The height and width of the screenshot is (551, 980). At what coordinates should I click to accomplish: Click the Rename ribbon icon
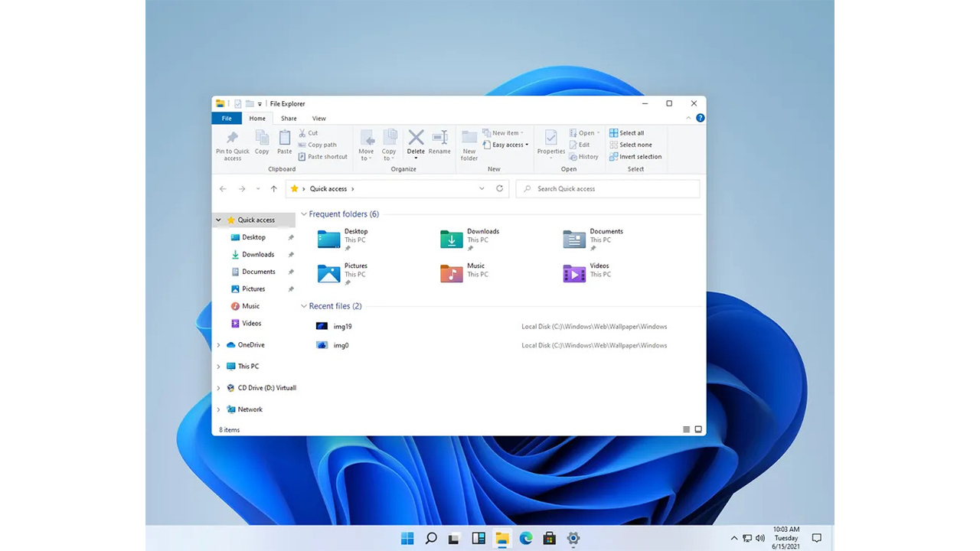point(439,138)
